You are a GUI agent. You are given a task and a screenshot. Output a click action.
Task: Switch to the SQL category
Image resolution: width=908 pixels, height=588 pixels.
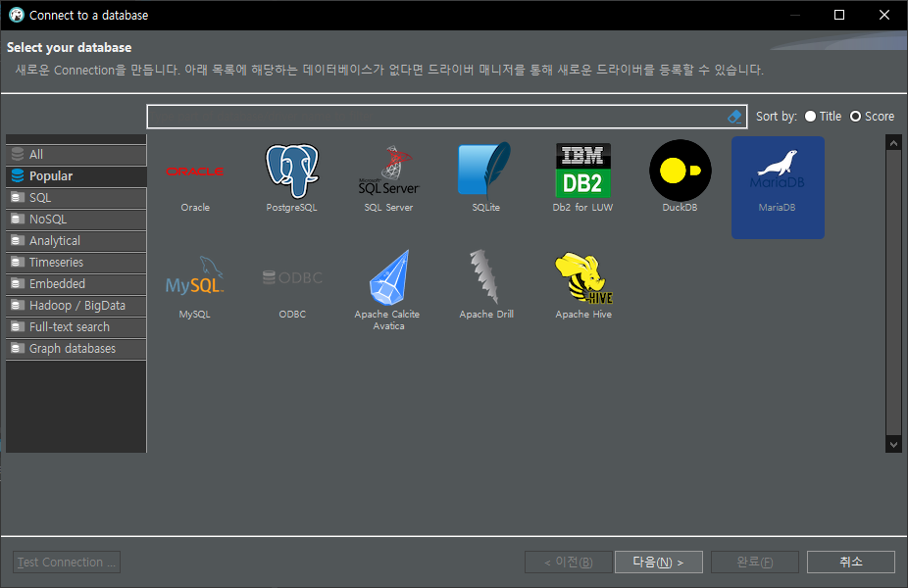[76, 197]
